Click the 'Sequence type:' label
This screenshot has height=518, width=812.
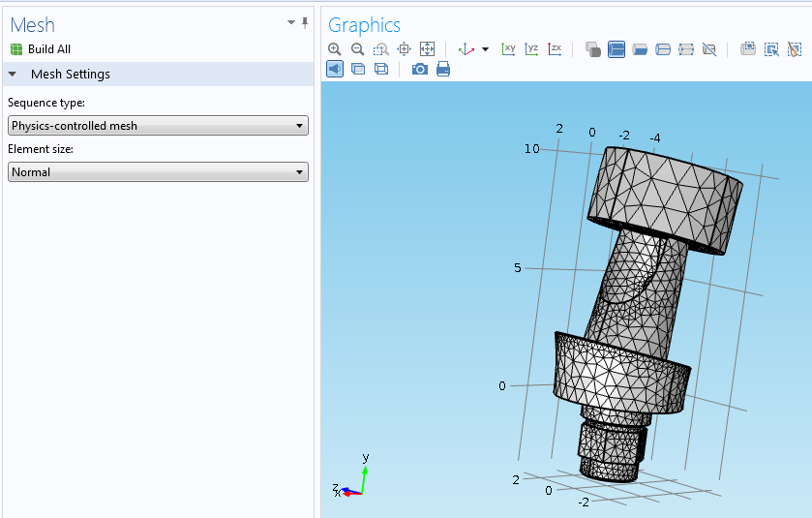[46, 103]
